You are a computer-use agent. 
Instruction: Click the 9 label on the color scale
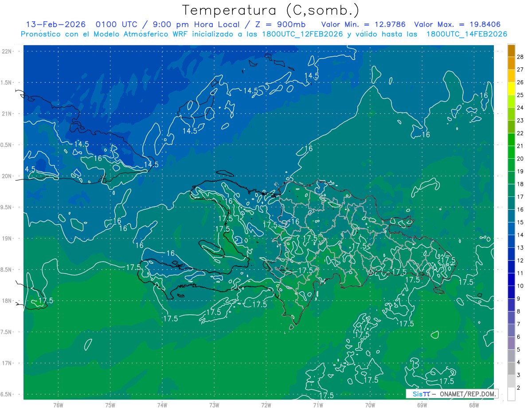point(519,299)
